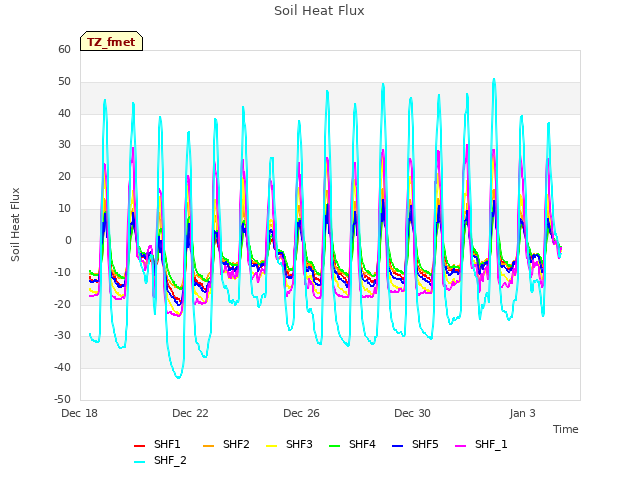640x480 pixels.
Task: Click the magenta SHF_1 legend swatch
Action: point(460,445)
